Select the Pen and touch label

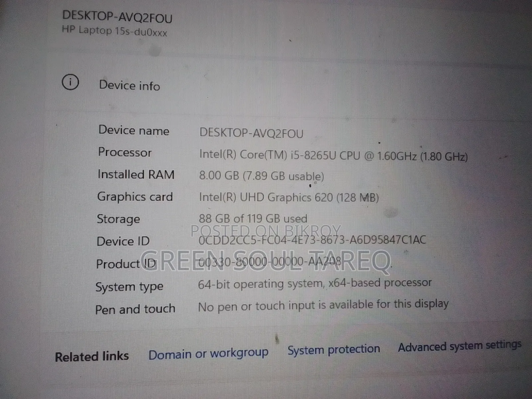[135, 309]
